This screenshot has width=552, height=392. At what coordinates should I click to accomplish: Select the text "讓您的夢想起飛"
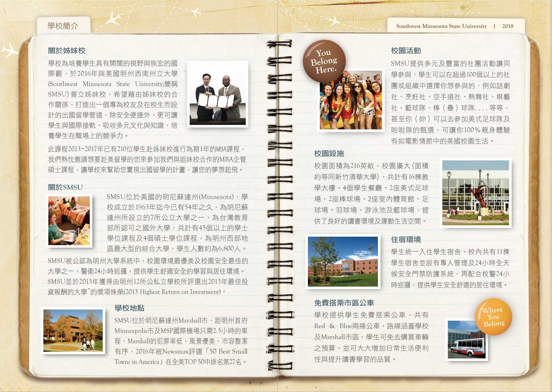point(215,169)
